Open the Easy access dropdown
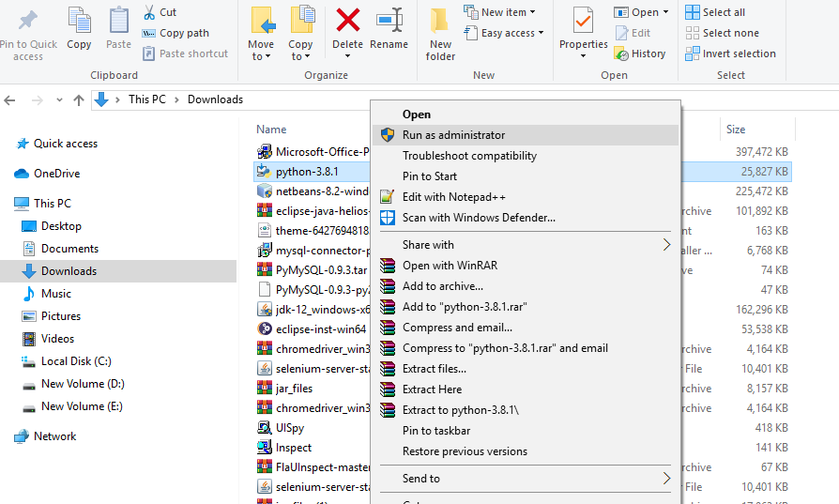This screenshot has width=839, height=504. pyautogui.click(x=504, y=33)
